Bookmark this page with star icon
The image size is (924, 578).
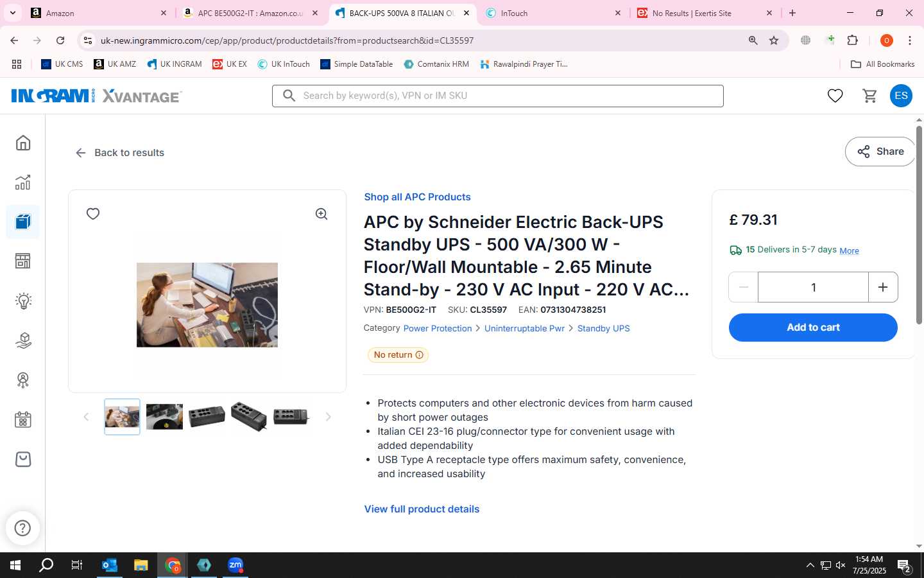click(774, 40)
